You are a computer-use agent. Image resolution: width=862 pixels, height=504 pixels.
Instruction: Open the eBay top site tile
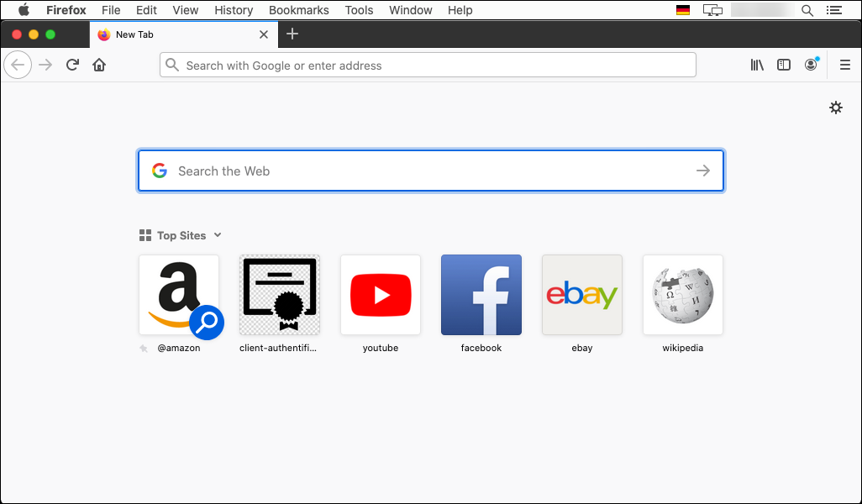pos(582,295)
